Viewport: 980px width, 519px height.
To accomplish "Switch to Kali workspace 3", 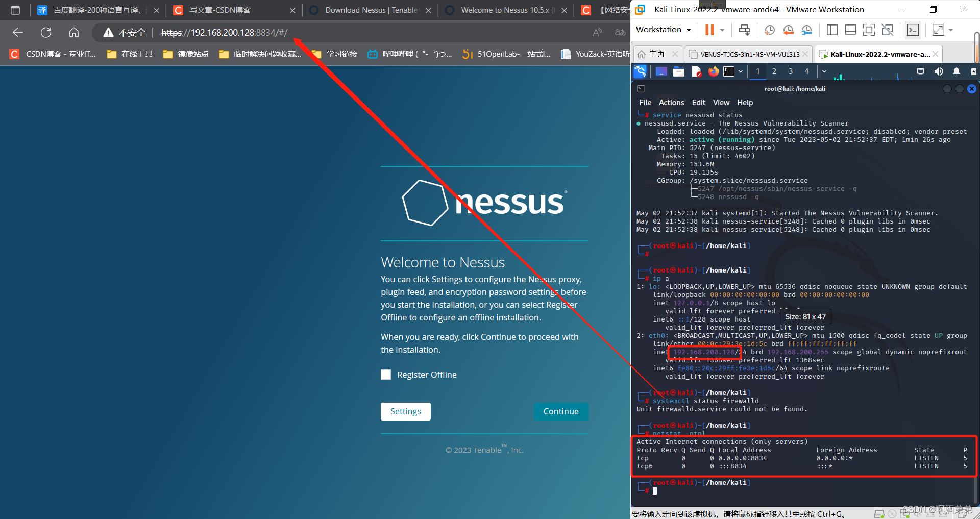I will click(791, 71).
